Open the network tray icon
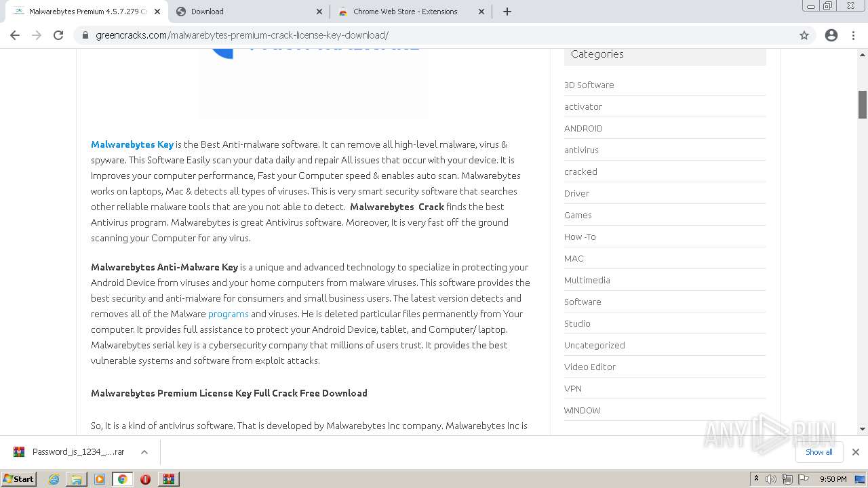 [x=787, y=479]
